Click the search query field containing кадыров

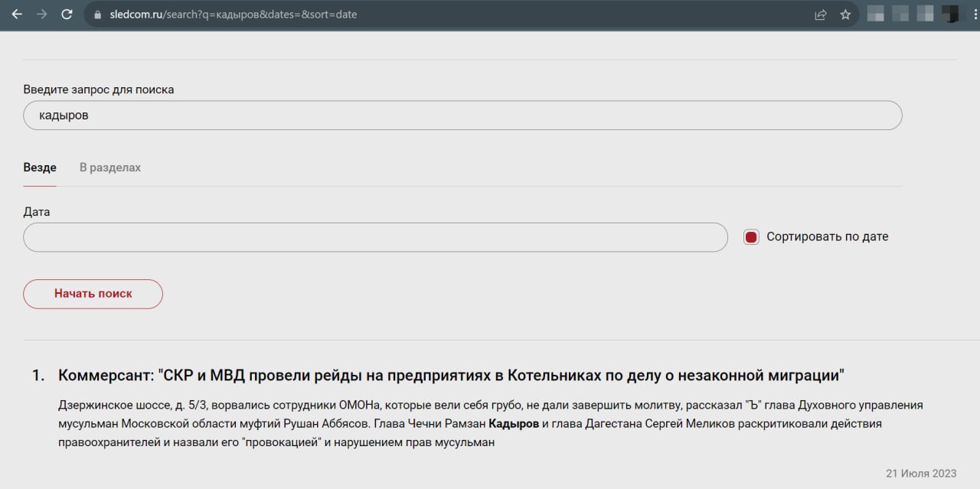point(462,116)
